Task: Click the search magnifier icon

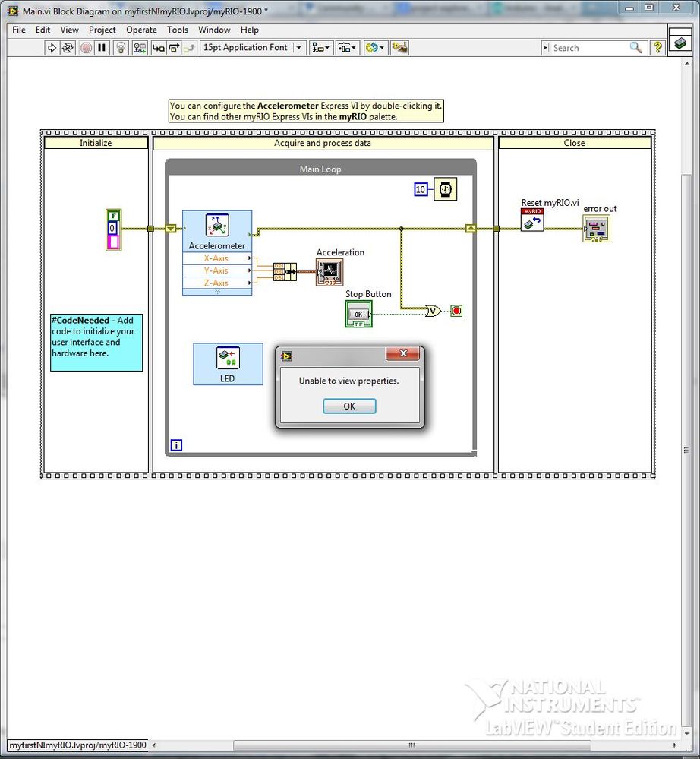Action: tap(635, 47)
